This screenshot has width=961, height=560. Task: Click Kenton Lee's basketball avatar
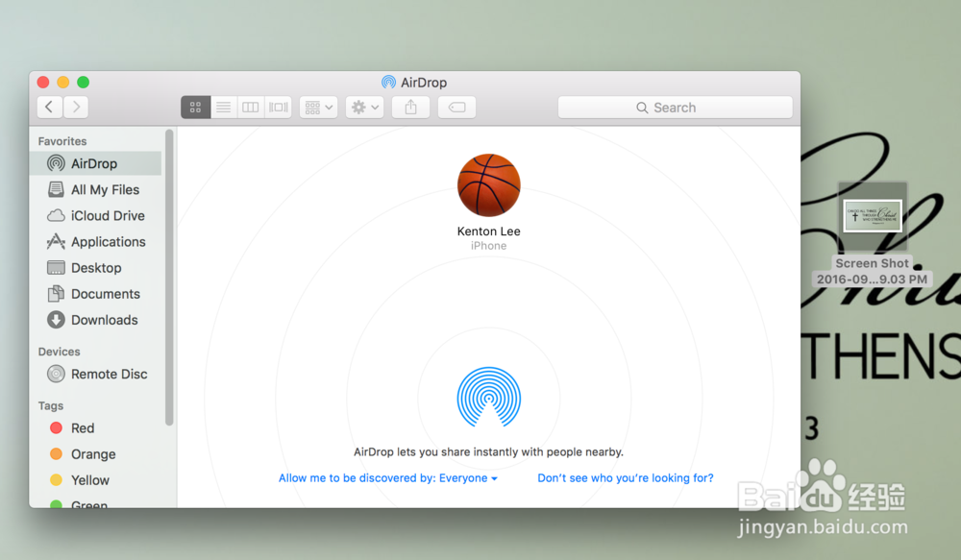[488, 185]
